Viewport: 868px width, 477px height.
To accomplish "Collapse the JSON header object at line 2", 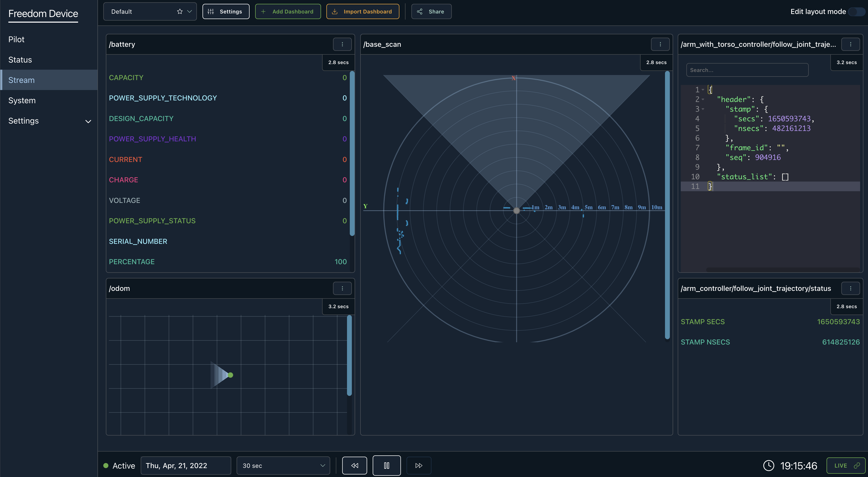I will (703, 99).
